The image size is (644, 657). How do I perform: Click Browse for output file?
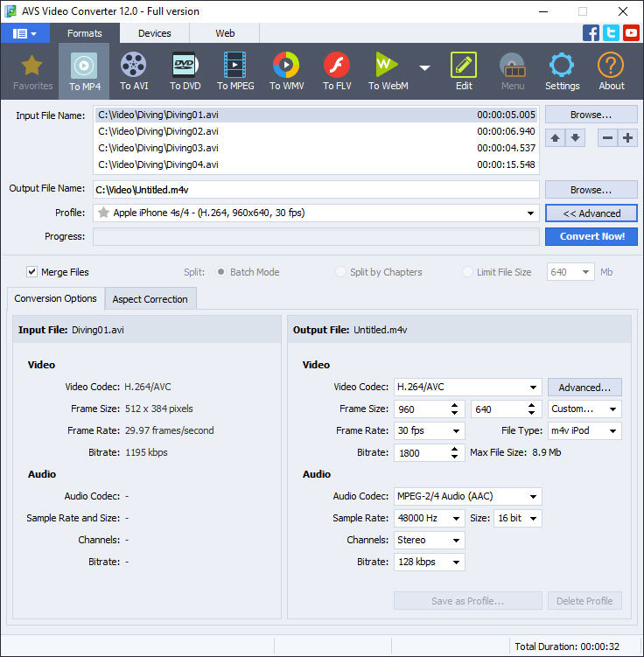[591, 190]
